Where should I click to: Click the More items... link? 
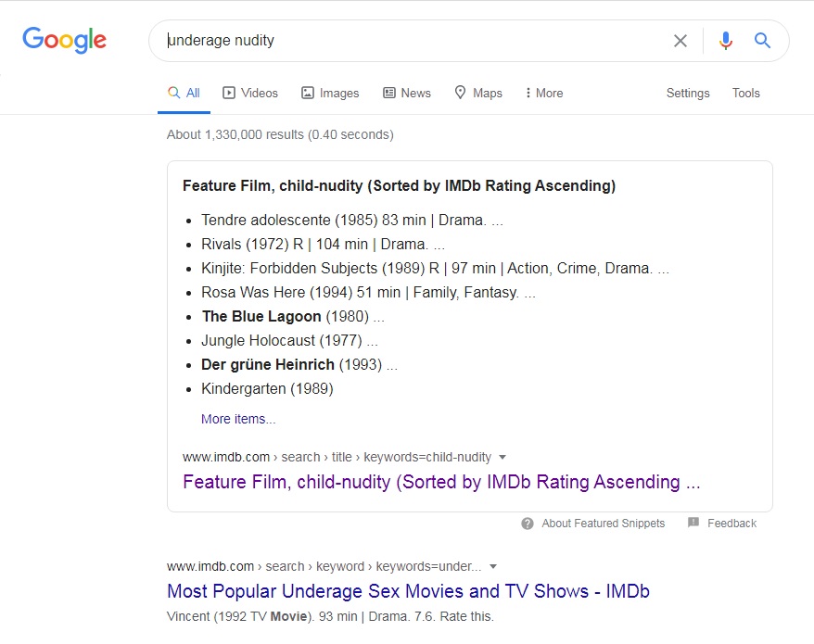click(x=238, y=419)
